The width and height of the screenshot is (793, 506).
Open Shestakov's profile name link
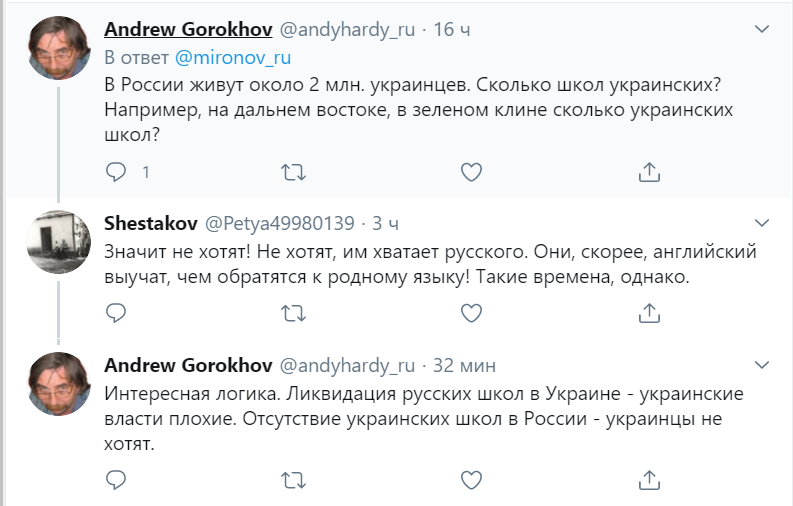[150, 221]
